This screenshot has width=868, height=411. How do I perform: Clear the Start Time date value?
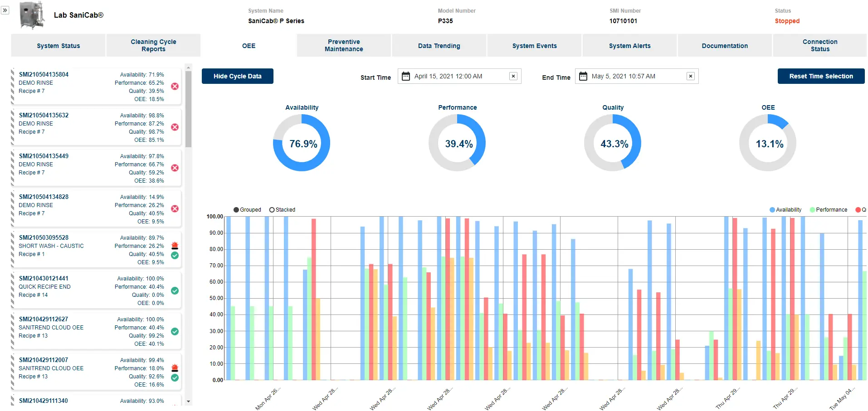tap(513, 76)
